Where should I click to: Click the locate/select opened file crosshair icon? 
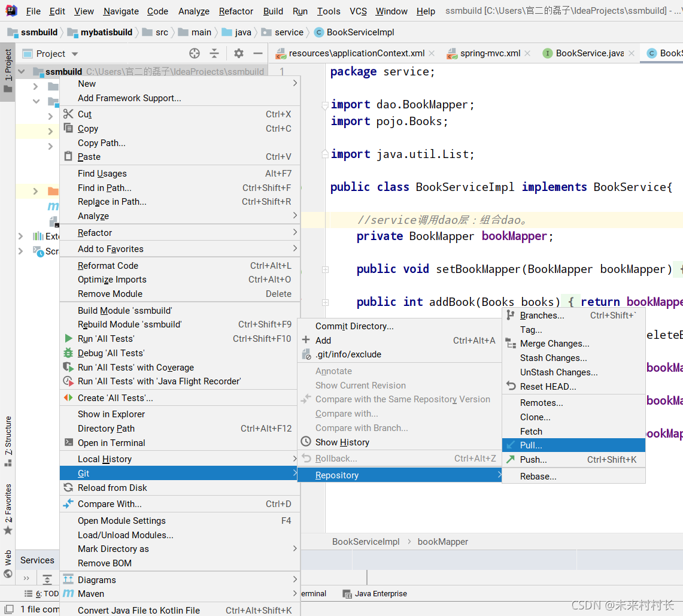pos(195,54)
